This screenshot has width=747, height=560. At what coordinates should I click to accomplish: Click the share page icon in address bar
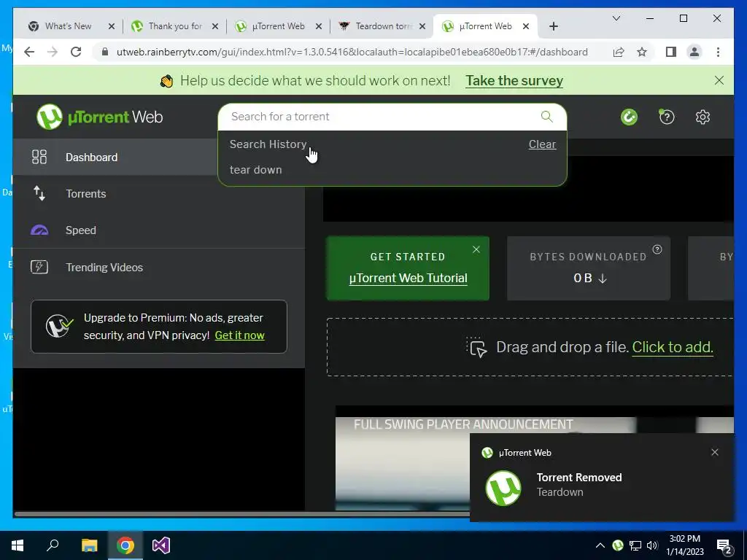[619, 52]
